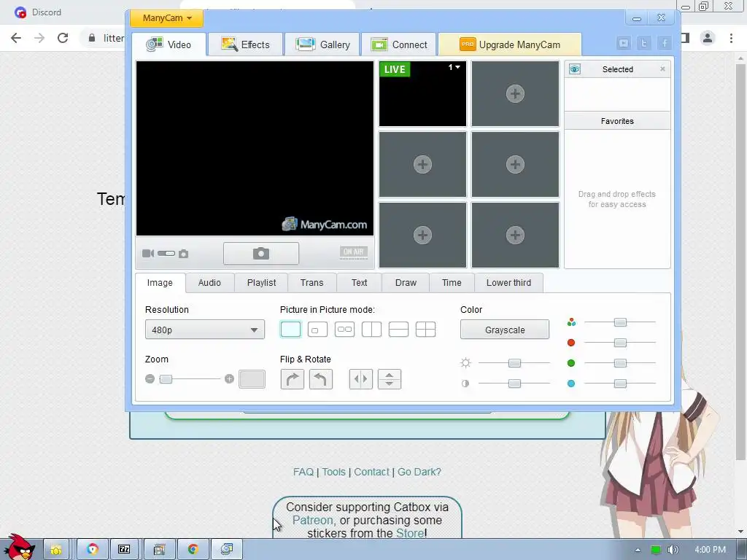Expand the Favorites section header
747x560 pixels.
click(617, 121)
